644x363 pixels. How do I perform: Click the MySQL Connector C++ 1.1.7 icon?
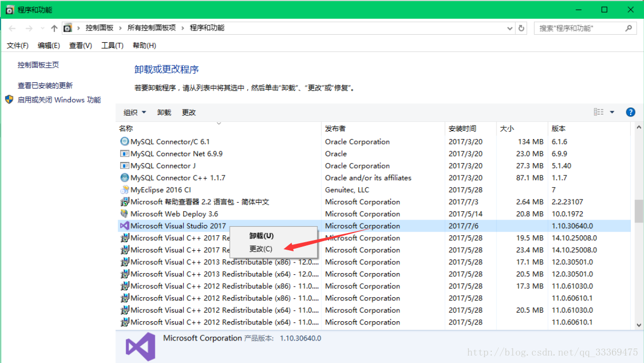(x=124, y=177)
